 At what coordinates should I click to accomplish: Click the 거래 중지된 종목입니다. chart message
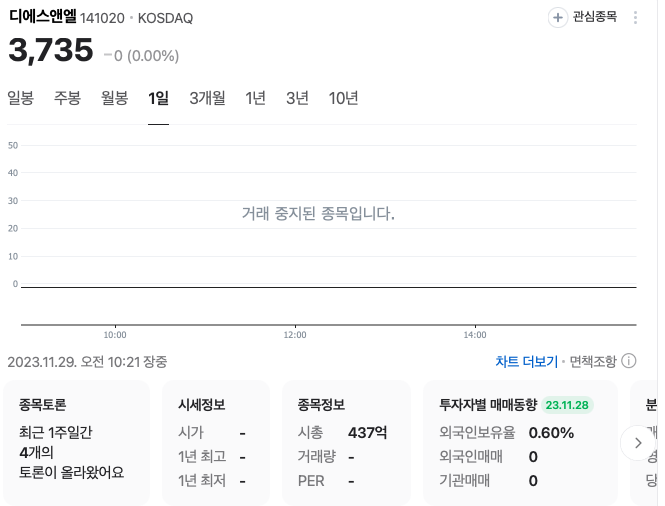point(318,213)
